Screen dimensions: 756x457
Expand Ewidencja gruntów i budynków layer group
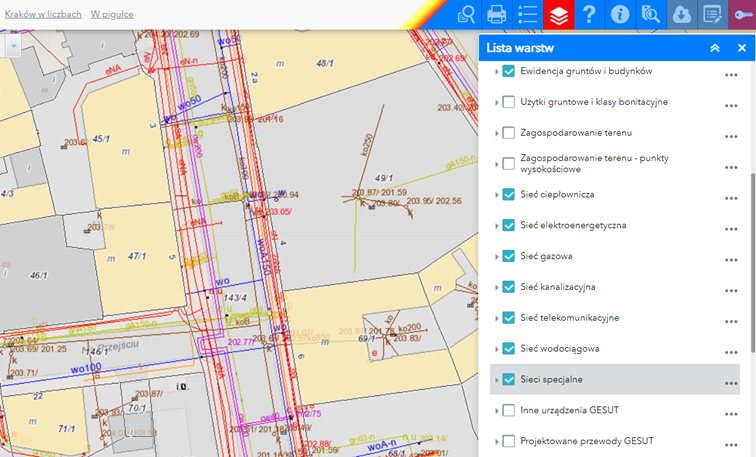coord(496,71)
